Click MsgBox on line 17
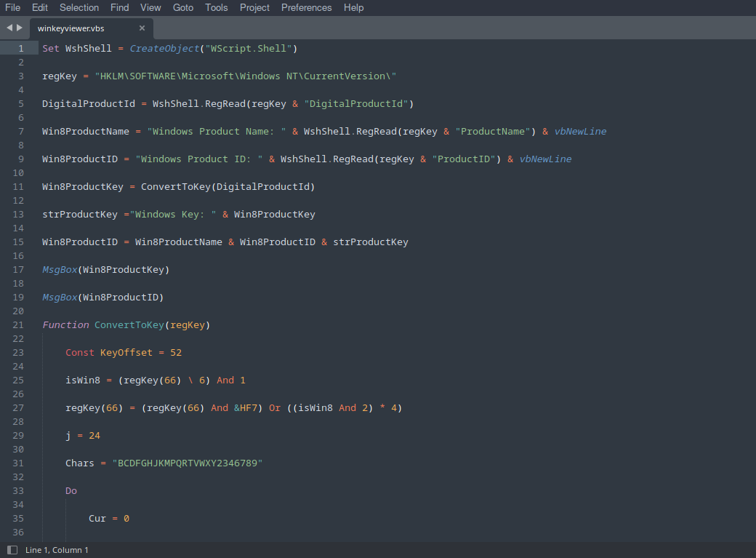The image size is (756, 558). (60, 270)
